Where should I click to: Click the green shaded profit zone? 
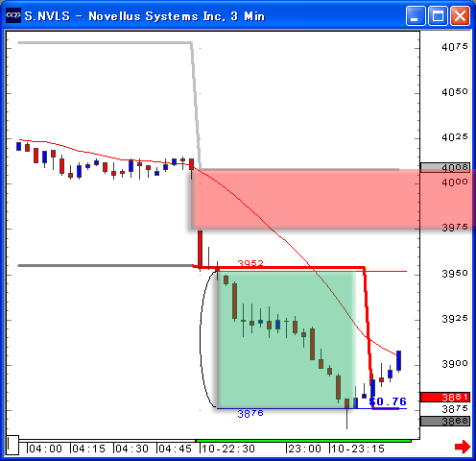tap(286, 339)
